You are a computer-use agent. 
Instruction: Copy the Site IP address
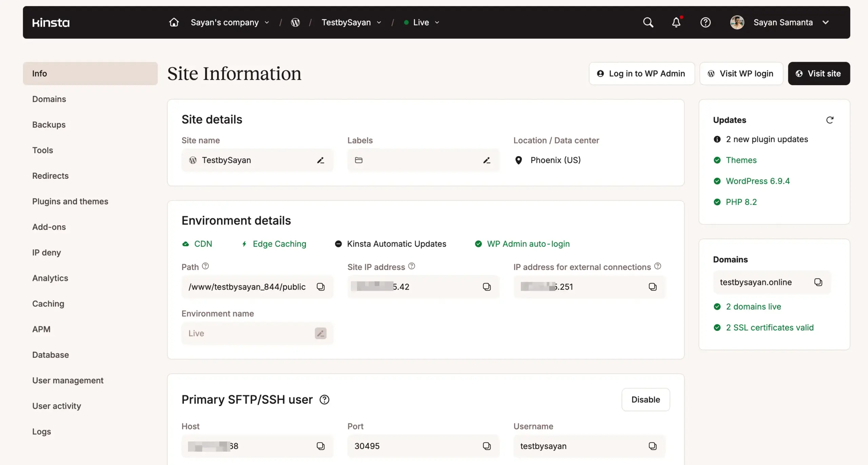[487, 287]
